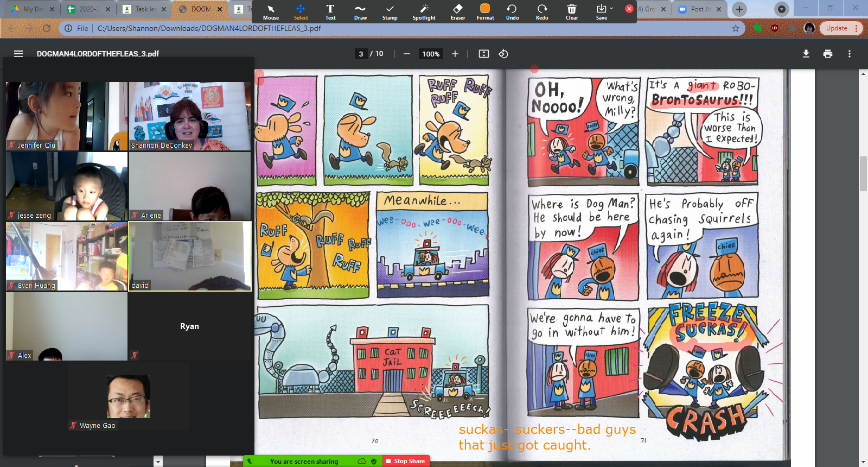Open the PDF sidebar hamburger menu
Screen dimensions: 868x467
[x=18, y=54]
